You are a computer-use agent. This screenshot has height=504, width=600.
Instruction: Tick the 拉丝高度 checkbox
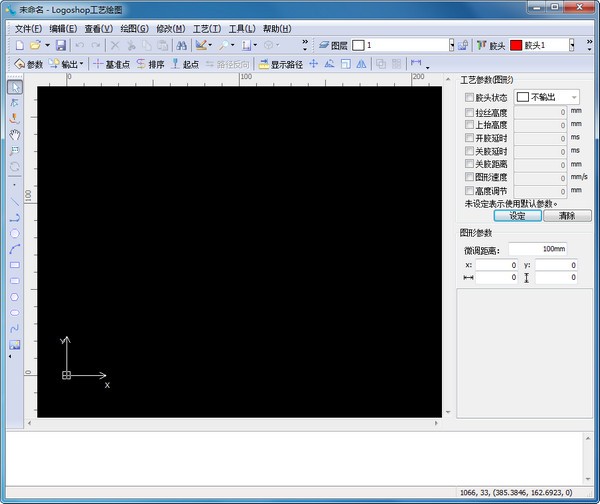click(470, 113)
